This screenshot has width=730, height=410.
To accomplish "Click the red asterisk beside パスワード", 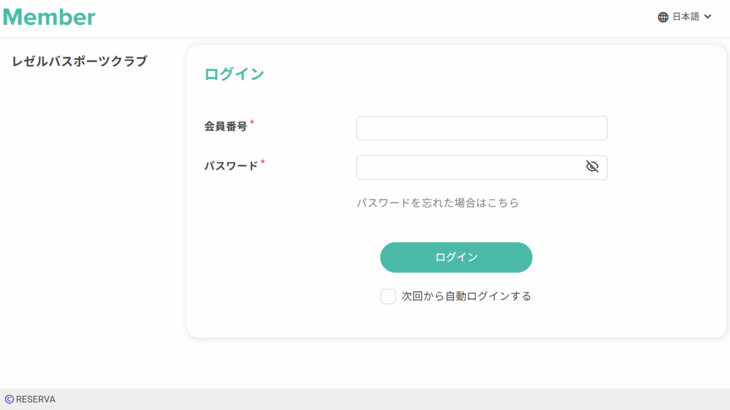I will pyautogui.click(x=263, y=162).
